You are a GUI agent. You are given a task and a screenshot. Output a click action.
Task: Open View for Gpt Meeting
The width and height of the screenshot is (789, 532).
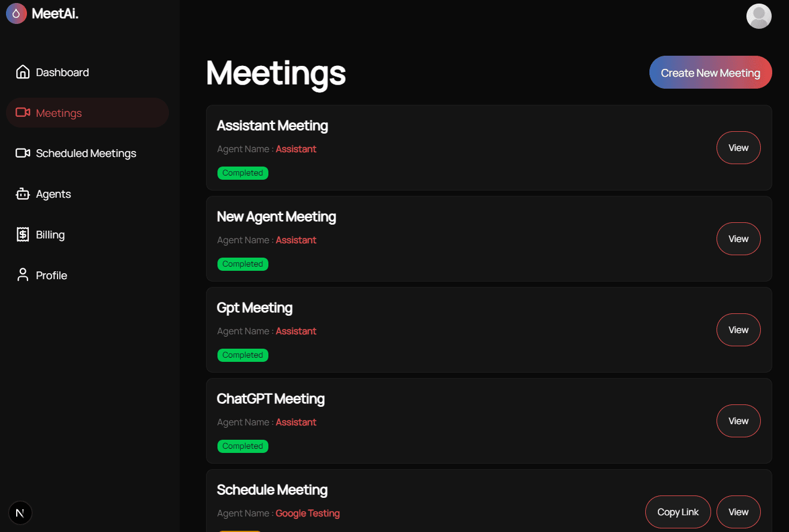738,330
